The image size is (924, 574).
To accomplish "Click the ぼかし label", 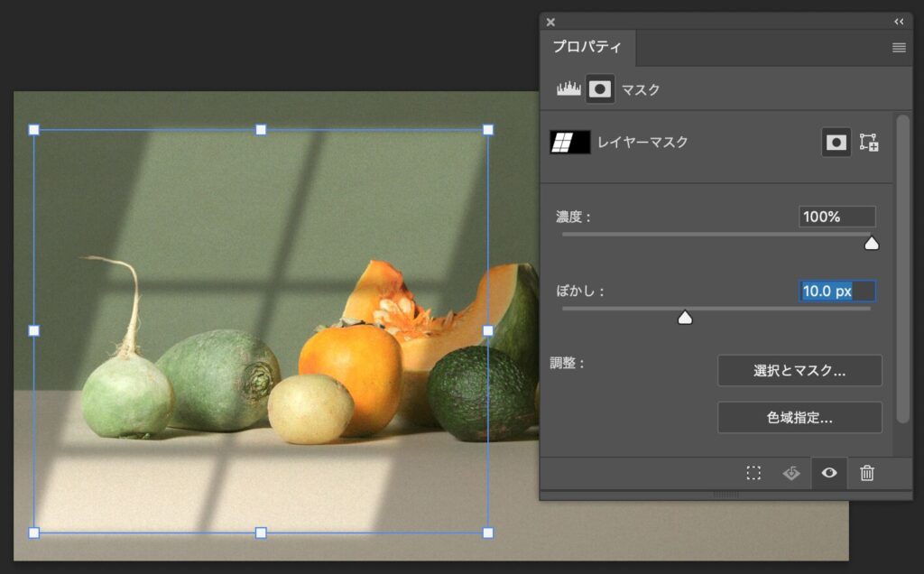I will (x=580, y=292).
